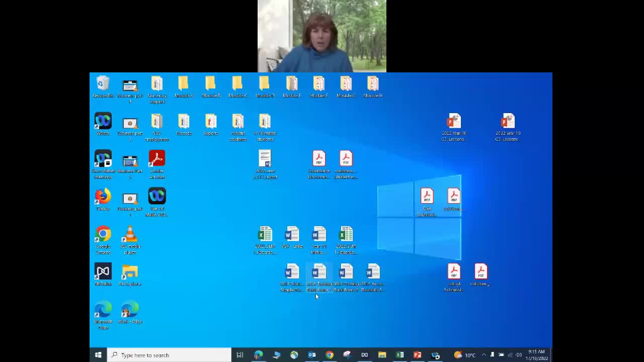Select the Yr 10 maths students folder

coord(265,122)
